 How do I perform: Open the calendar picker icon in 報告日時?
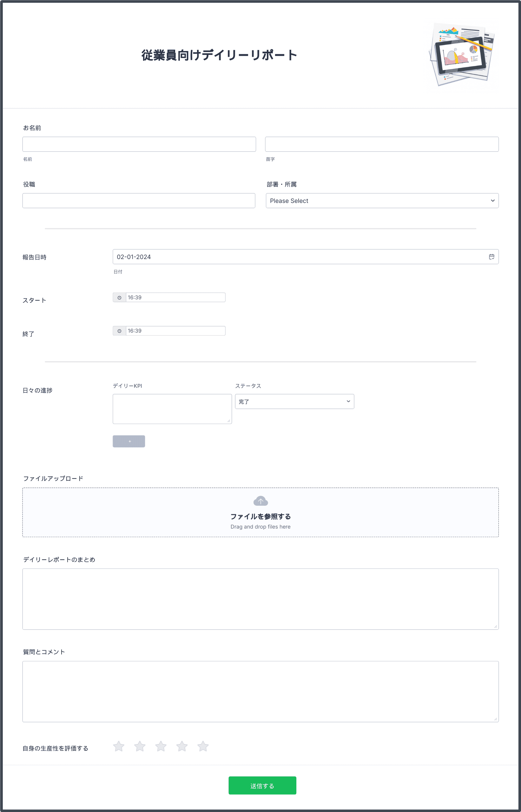tap(491, 257)
